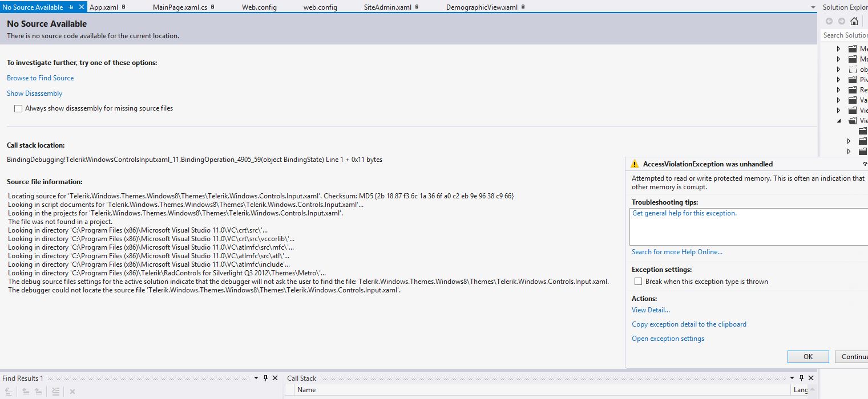Click the Show Disassembly link
This screenshot has height=399, width=868.
click(x=35, y=93)
